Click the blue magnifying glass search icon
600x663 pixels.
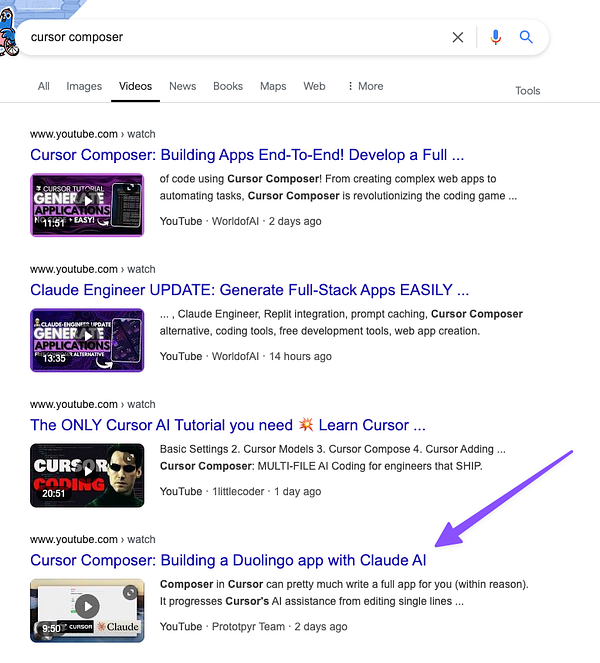[526, 37]
